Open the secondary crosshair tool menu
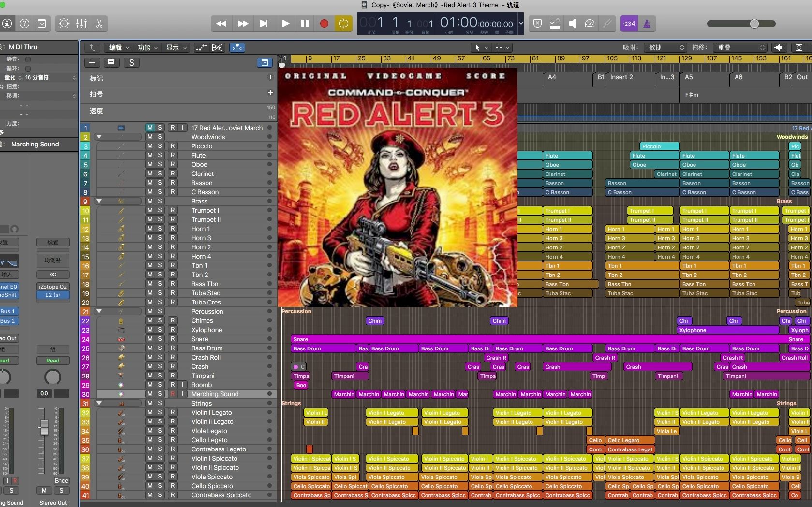This screenshot has height=507, width=812. point(502,47)
